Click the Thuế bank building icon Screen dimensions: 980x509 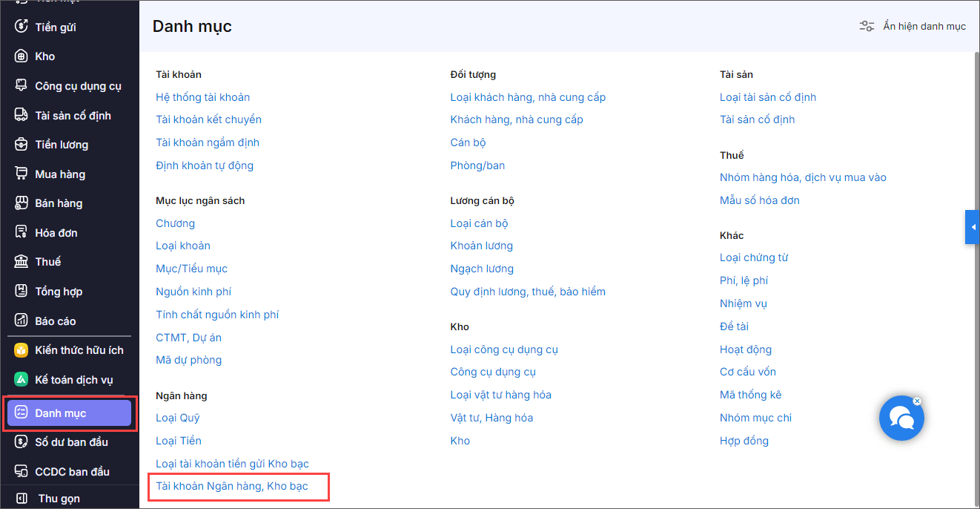click(x=21, y=262)
